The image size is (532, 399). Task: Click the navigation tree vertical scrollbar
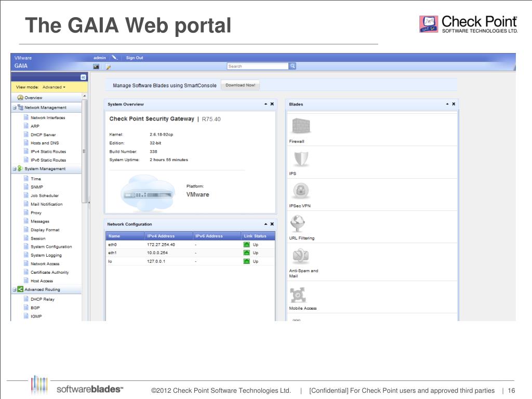coord(84,151)
